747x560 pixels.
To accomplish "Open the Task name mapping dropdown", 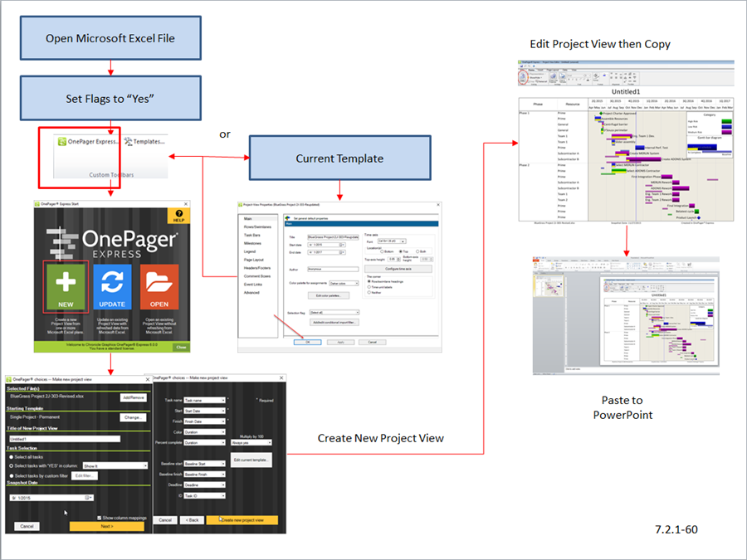I will click(x=203, y=401).
